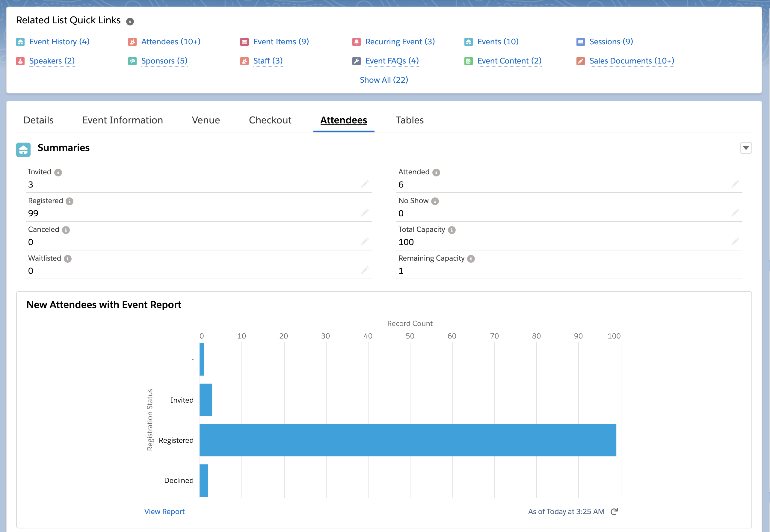770x532 pixels.
Task: Expand Show All (22) quick links
Action: pos(384,80)
